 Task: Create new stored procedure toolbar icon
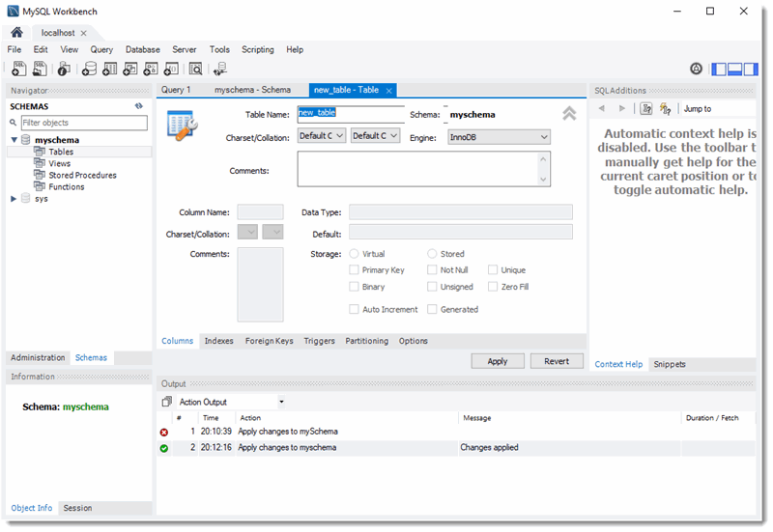(x=151, y=69)
